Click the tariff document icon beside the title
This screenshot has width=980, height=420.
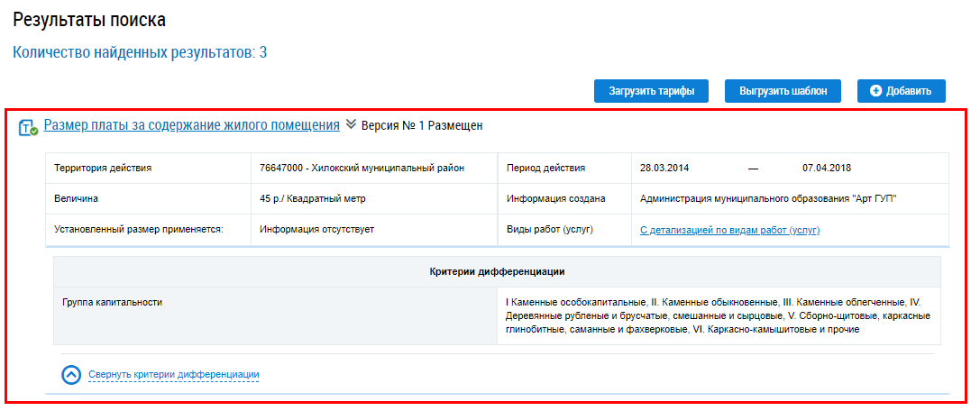pyautogui.click(x=28, y=127)
